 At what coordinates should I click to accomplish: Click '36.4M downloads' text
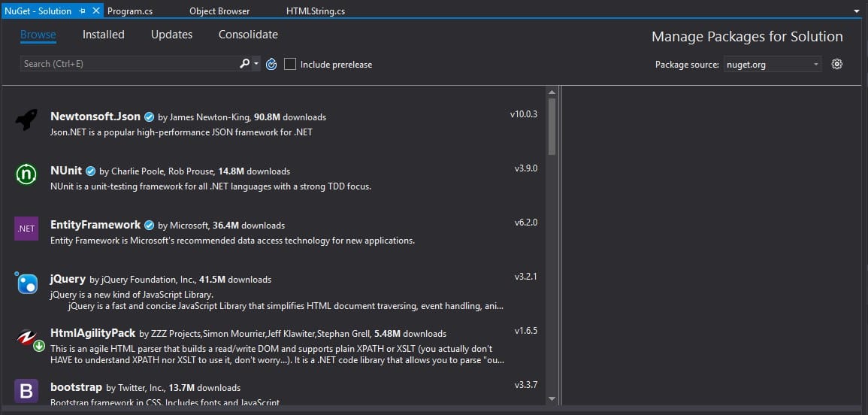pos(249,226)
